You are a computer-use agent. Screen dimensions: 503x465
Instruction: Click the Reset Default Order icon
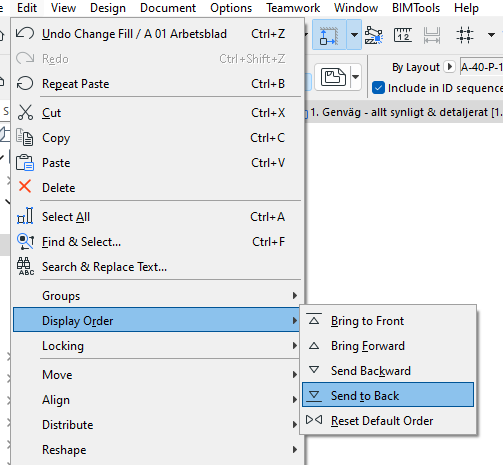point(314,420)
